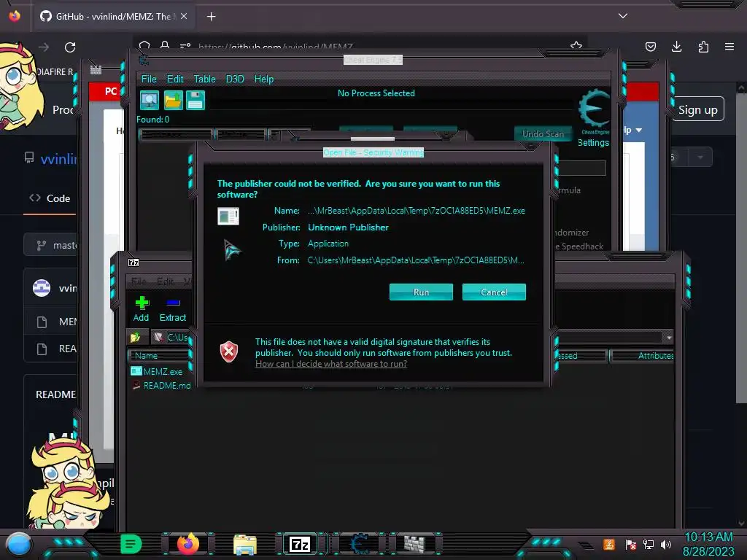Click Cheat Engine's open folder icon
Screen dimensions: 747x560
tap(173, 101)
